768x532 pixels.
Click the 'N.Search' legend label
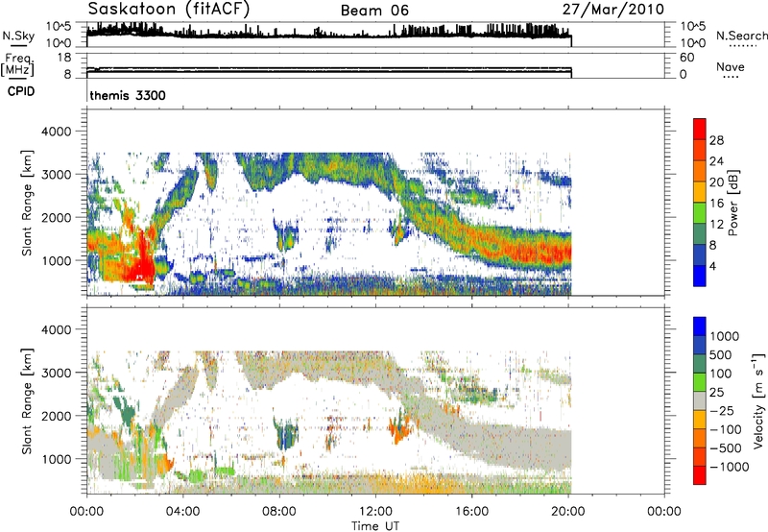tap(741, 36)
